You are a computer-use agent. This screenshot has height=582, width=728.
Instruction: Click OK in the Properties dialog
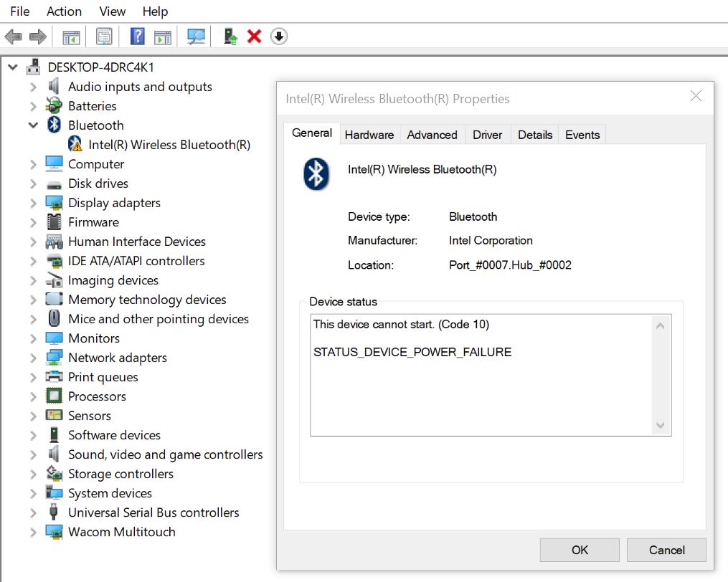coord(580,550)
